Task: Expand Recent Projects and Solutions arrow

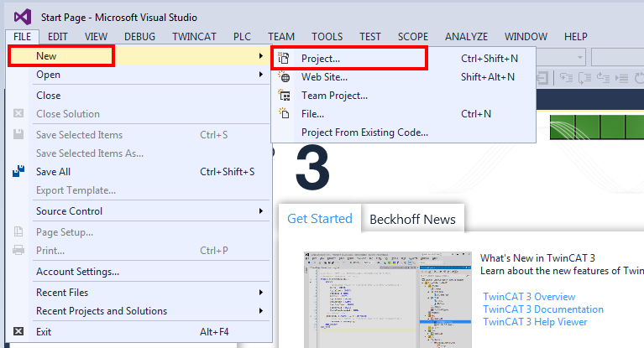Action: point(261,310)
